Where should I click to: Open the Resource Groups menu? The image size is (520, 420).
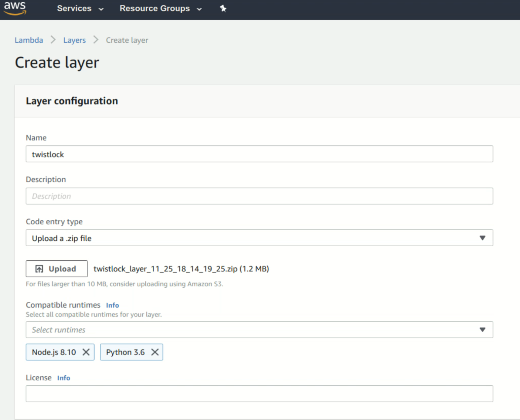[x=160, y=8]
